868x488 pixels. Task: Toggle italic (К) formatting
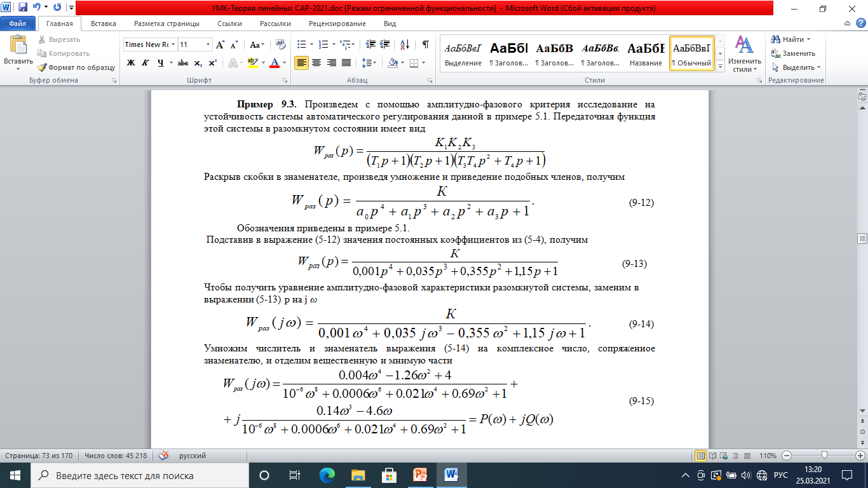click(146, 62)
